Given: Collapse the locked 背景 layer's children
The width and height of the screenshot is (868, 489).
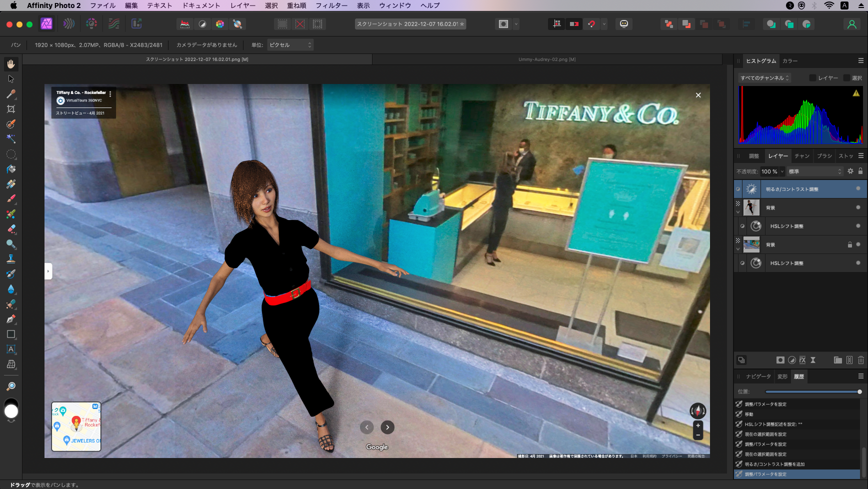Looking at the screenshot, I should (738, 249).
